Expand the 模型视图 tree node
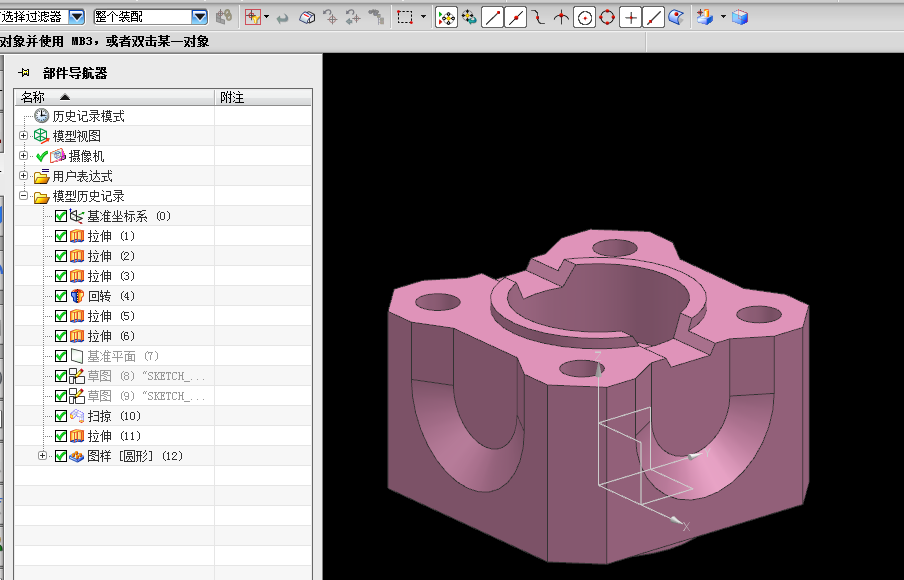 24,136
